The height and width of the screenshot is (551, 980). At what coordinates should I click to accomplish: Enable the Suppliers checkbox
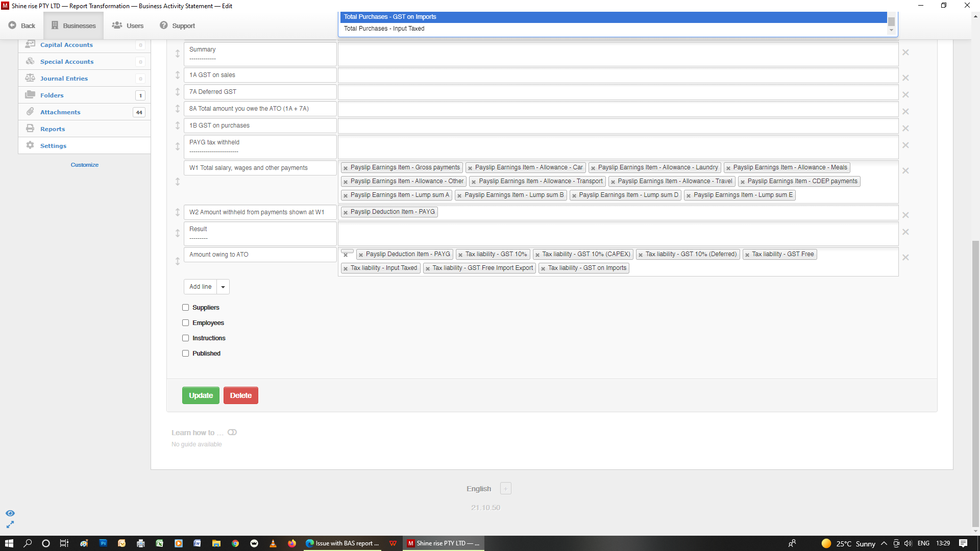[186, 308]
